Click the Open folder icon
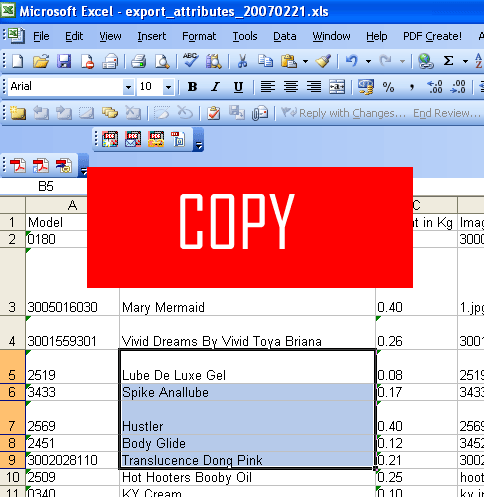Image resolution: width=484 pixels, height=497 pixels. pyautogui.click(x=41, y=62)
